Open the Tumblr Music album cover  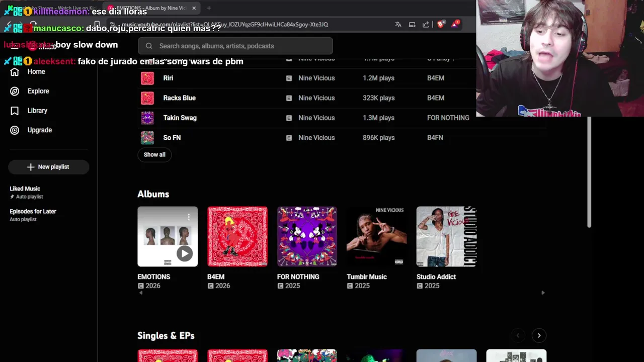click(377, 236)
